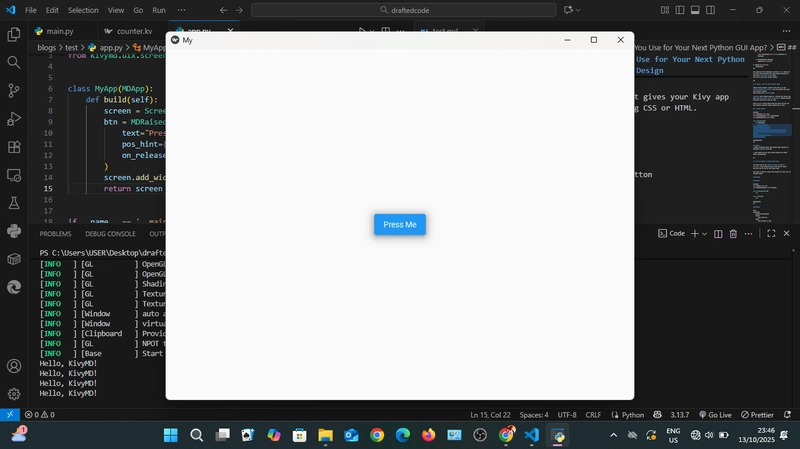The height and width of the screenshot is (449, 800).
Task: Open the Go menu
Action: (x=138, y=10)
